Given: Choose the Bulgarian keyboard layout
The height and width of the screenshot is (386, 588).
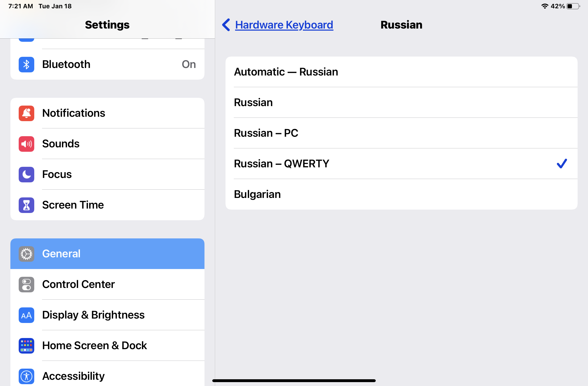Looking at the screenshot, I should click(401, 194).
